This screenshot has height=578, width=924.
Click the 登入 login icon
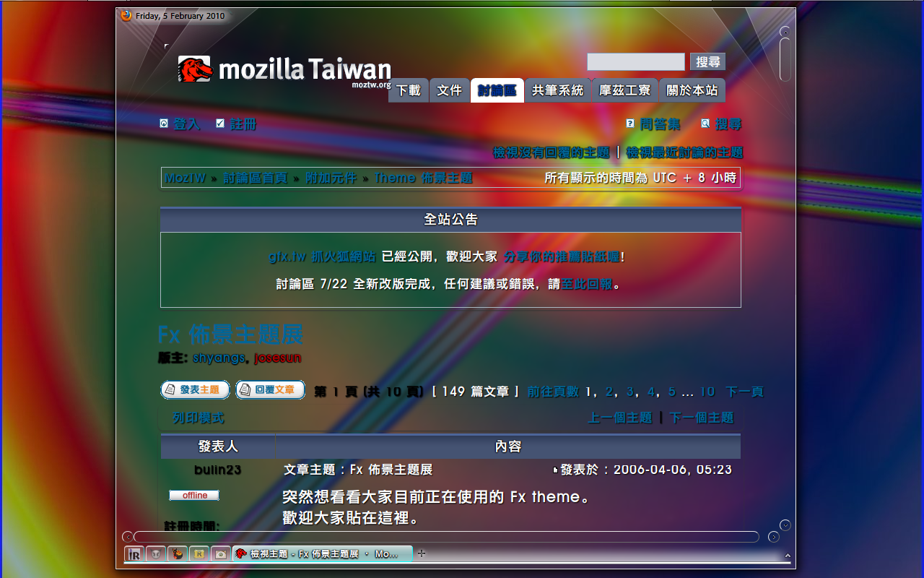[164, 124]
